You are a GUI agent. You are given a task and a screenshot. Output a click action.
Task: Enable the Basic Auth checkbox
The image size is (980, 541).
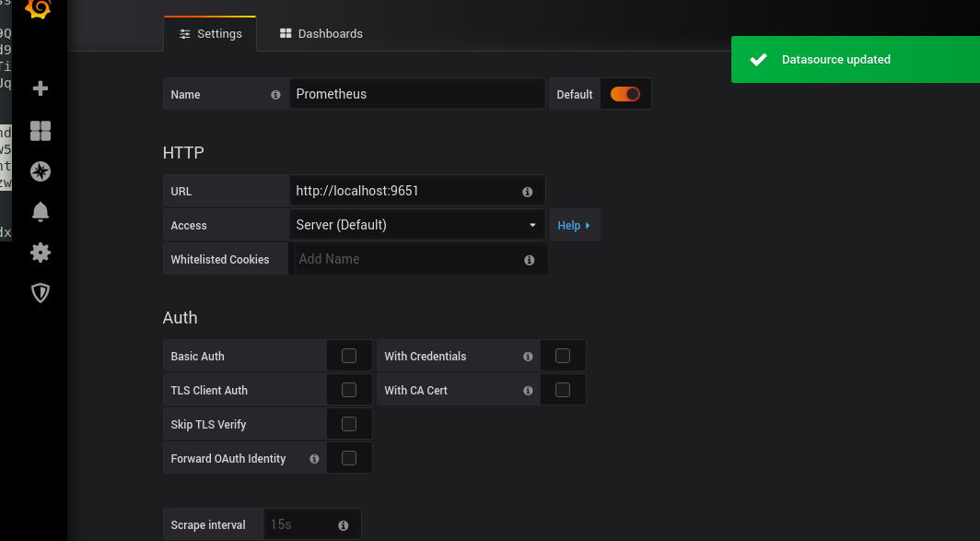[x=349, y=356]
